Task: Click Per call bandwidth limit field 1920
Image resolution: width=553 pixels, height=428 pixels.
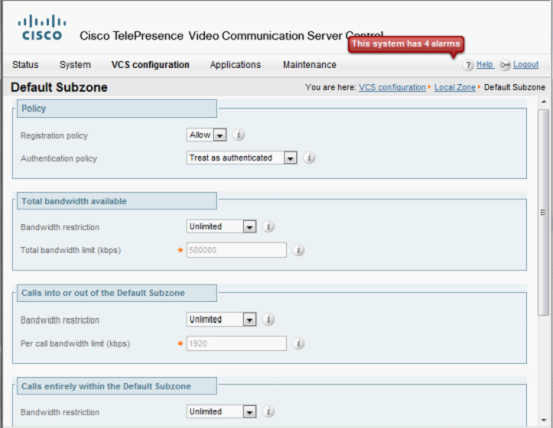Action: pos(236,343)
